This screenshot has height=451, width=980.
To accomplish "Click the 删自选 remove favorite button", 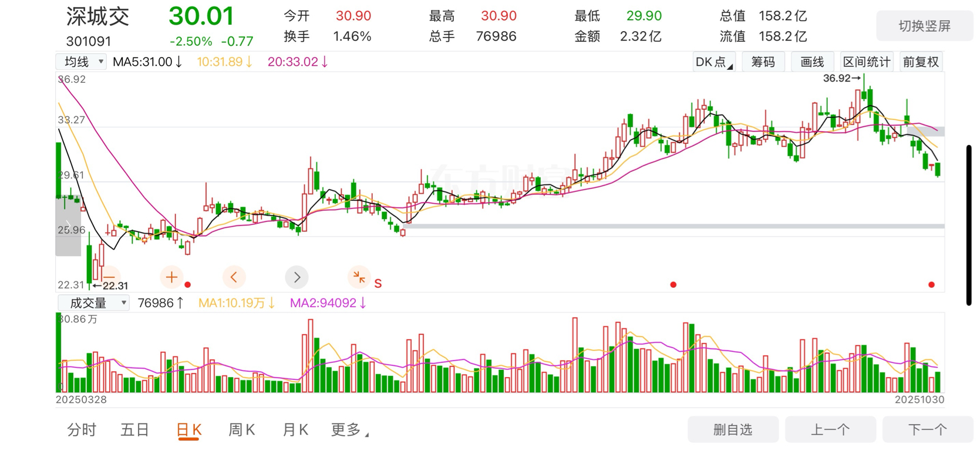I will pos(732,430).
